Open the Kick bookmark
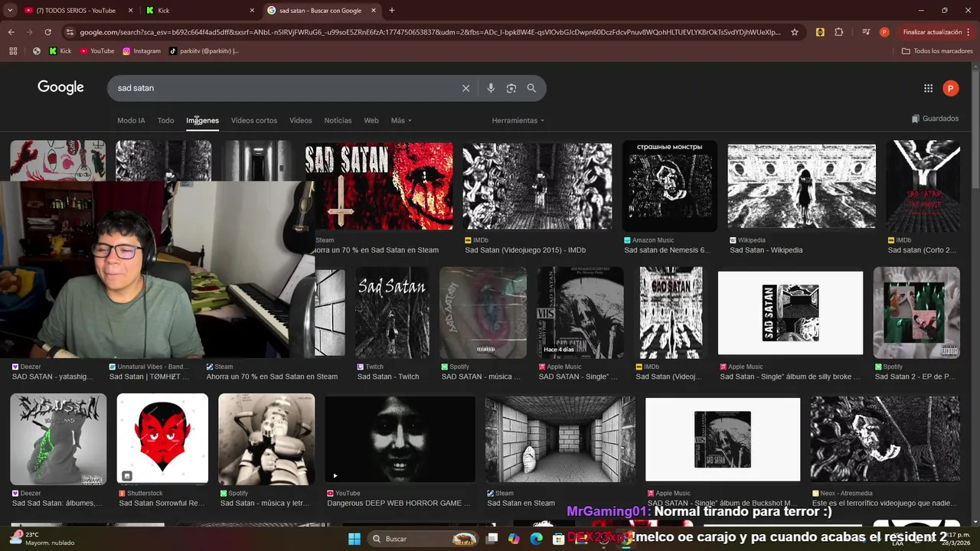Screen dimensions: 980x551 point(60,51)
